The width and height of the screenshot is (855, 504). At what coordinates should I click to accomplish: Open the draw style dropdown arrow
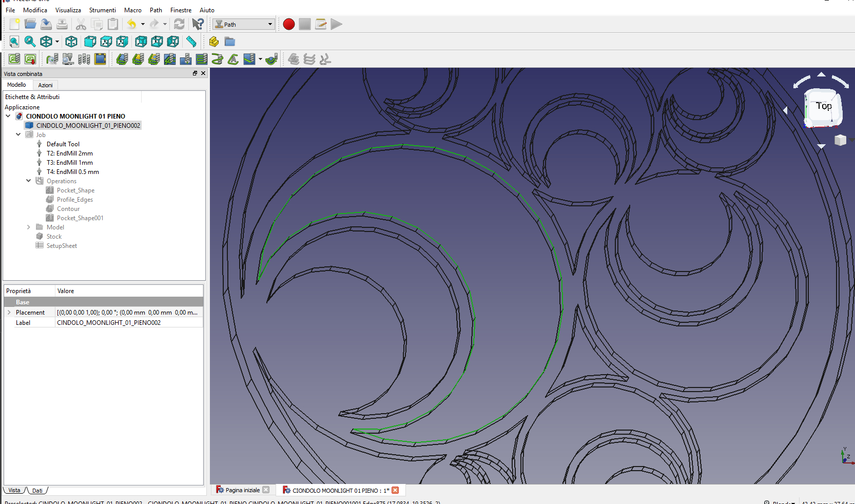click(57, 42)
